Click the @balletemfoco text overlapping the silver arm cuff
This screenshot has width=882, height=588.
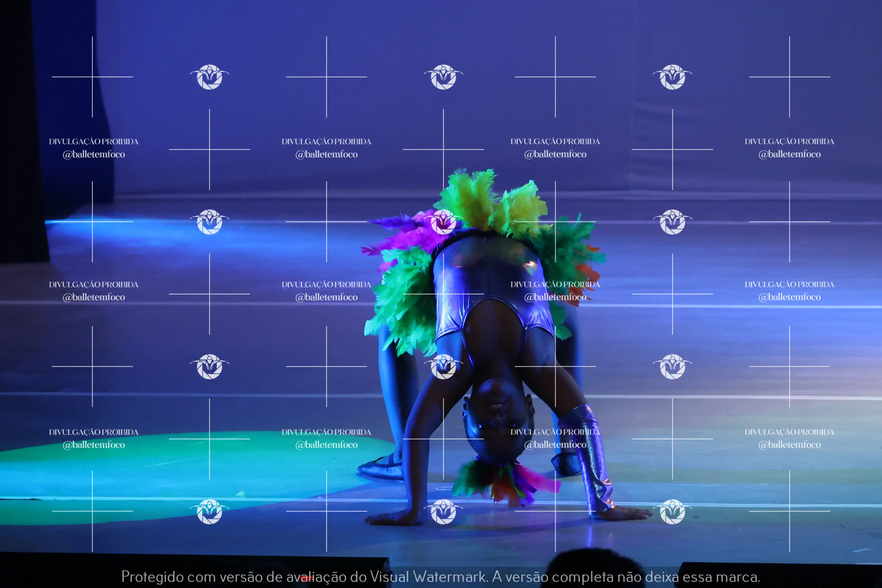pos(555,445)
